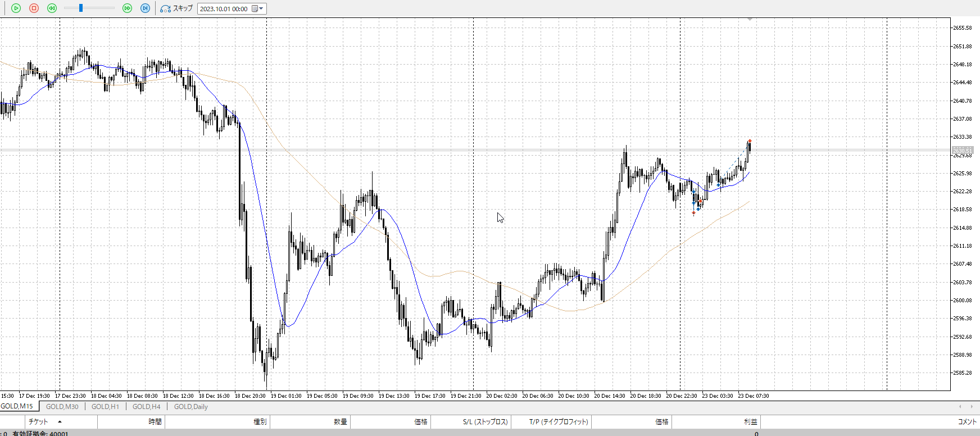This screenshot has width=980, height=436.
Task: Switch to the GOLD,H1 chart tab
Action: click(105, 407)
